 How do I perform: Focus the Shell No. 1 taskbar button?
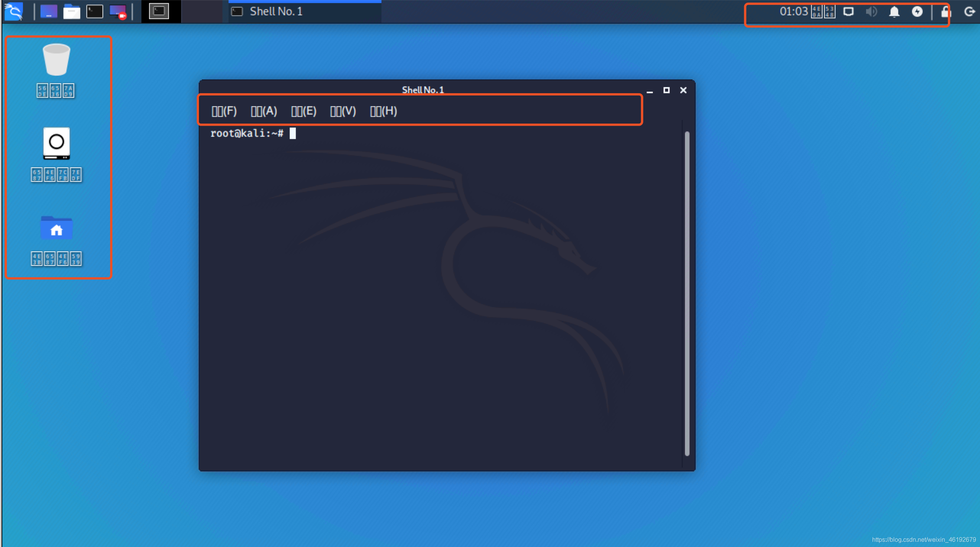(x=305, y=11)
